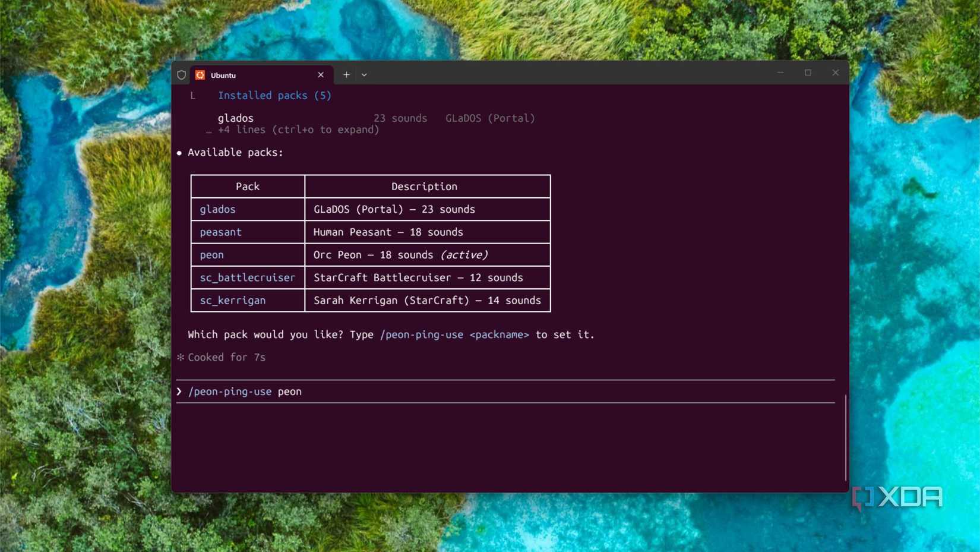Click 'GLaDOS (Portal) — 23 sounds' description

pyautogui.click(x=394, y=209)
